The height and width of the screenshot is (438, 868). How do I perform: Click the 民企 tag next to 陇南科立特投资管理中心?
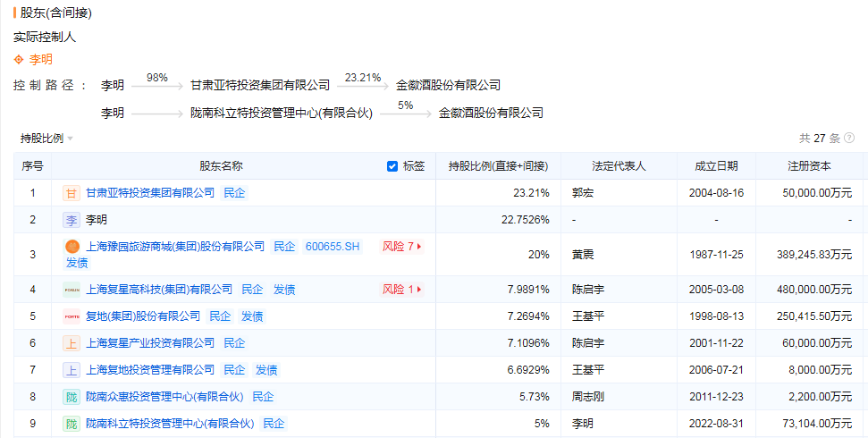coord(274,424)
